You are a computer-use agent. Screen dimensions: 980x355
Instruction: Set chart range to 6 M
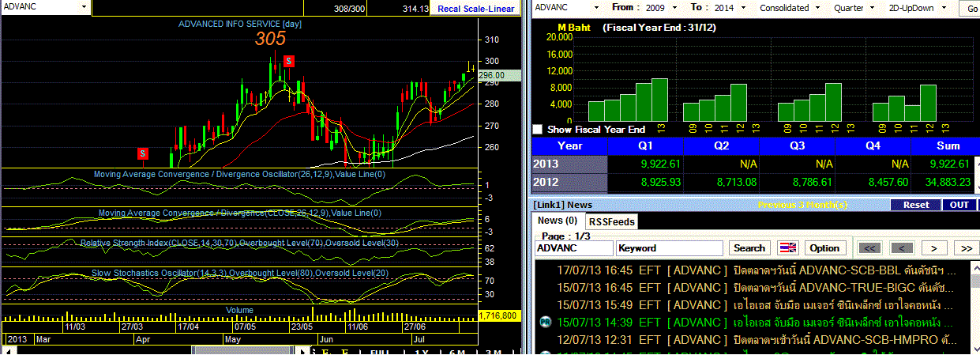pos(457,352)
